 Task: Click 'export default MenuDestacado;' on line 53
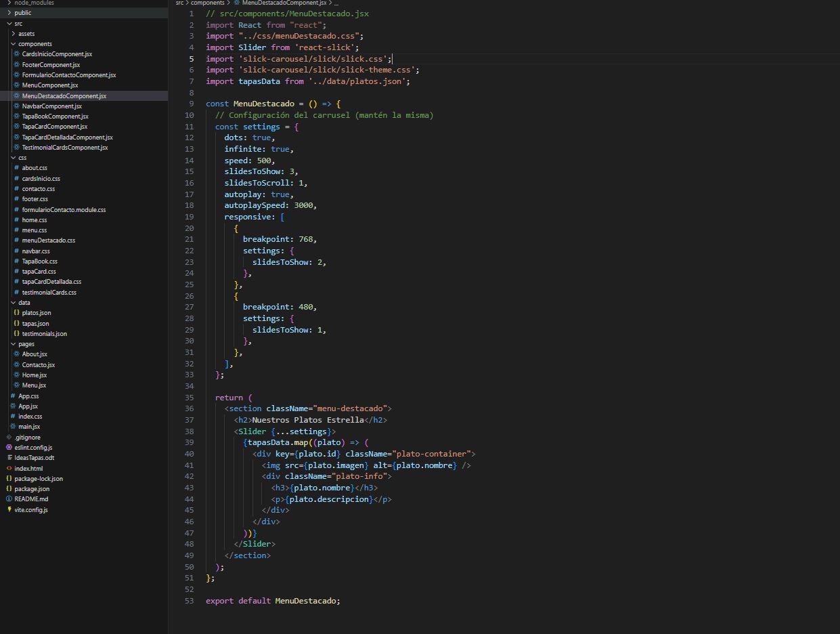273,601
